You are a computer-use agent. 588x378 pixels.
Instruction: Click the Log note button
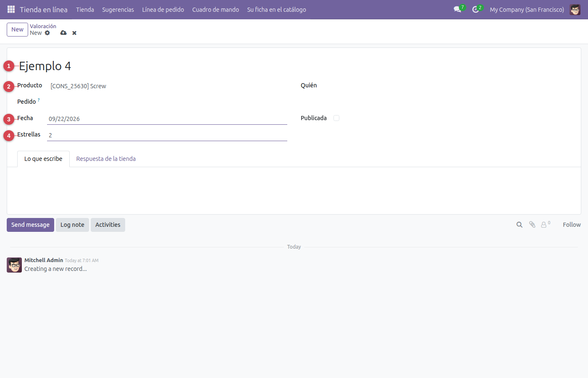tap(72, 225)
